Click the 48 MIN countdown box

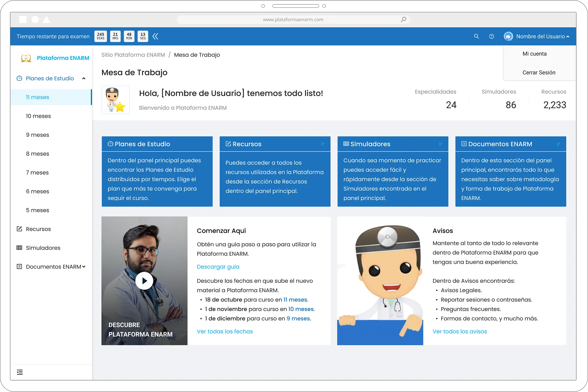point(129,36)
